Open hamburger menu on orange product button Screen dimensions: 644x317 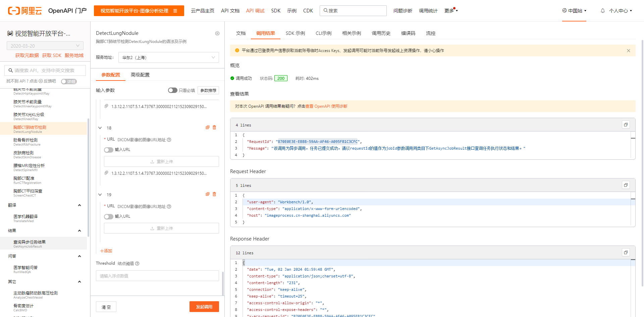175,11
